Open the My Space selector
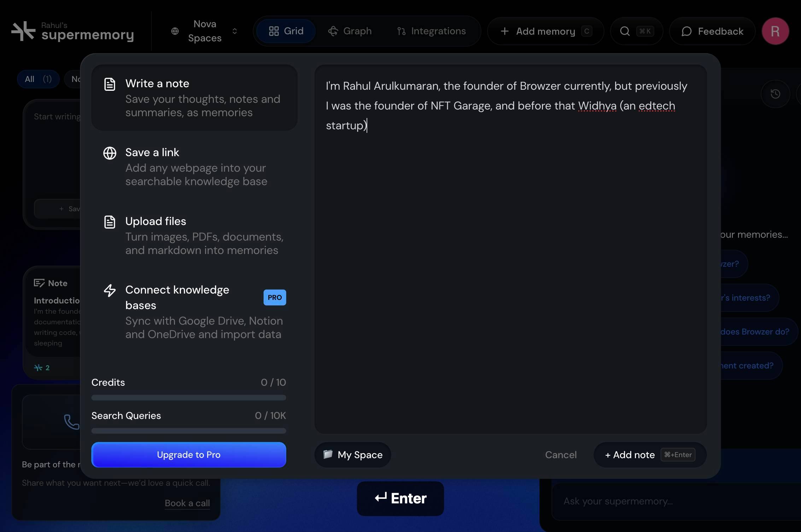Image resolution: width=801 pixels, height=532 pixels. (353, 455)
